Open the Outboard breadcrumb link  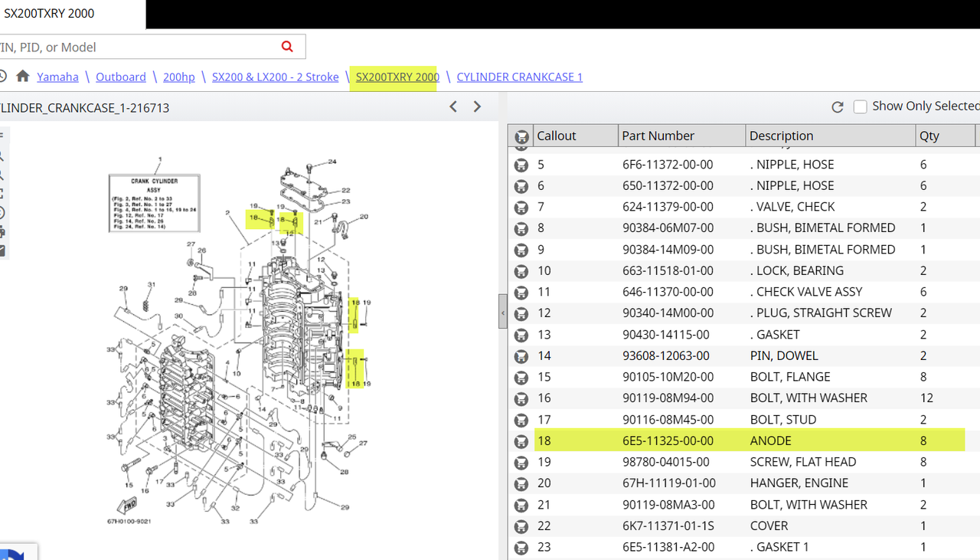click(x=121, y=77)
